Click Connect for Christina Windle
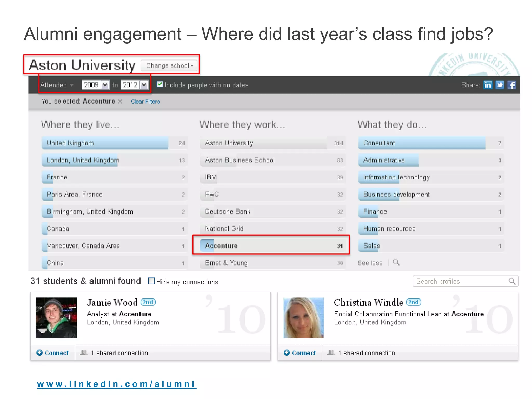This screenshot has width=532, height=399. pyautogui.click(x=300, y=353)
